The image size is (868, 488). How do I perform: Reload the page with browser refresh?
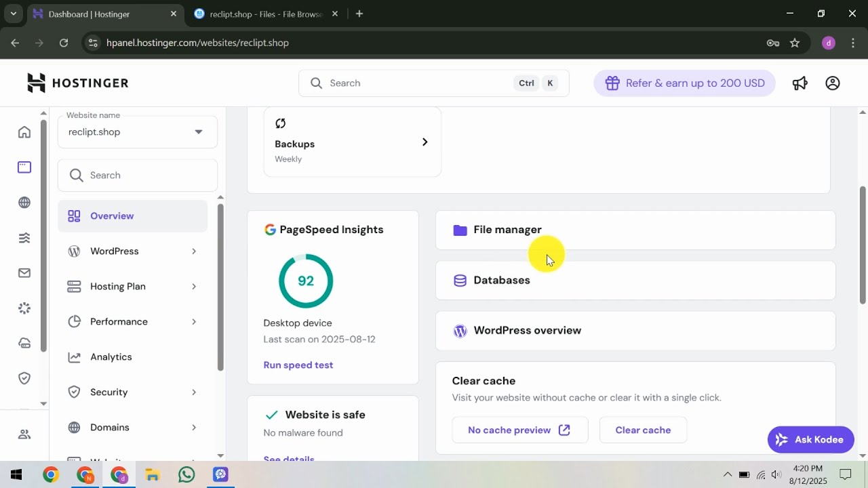[x=64, y=43]
